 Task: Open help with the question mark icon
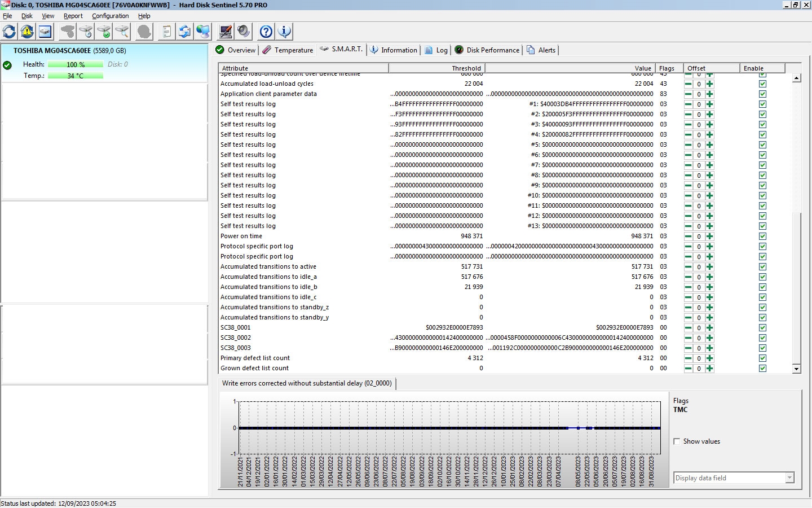(266, 32)
